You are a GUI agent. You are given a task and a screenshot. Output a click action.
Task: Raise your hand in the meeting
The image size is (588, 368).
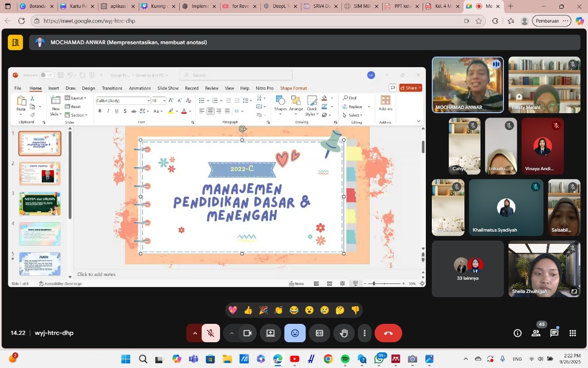tap(344, 333)
